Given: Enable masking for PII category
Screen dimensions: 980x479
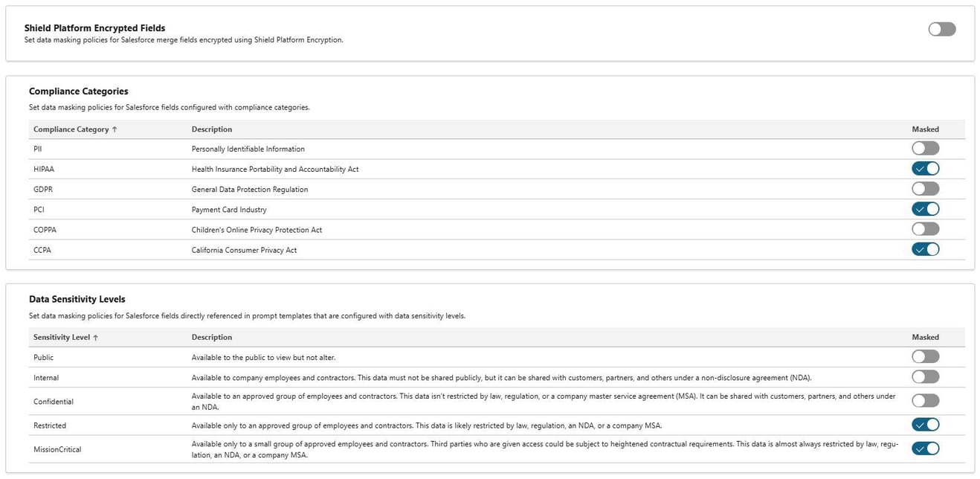Looking at the screenshot, I should 925,147.
